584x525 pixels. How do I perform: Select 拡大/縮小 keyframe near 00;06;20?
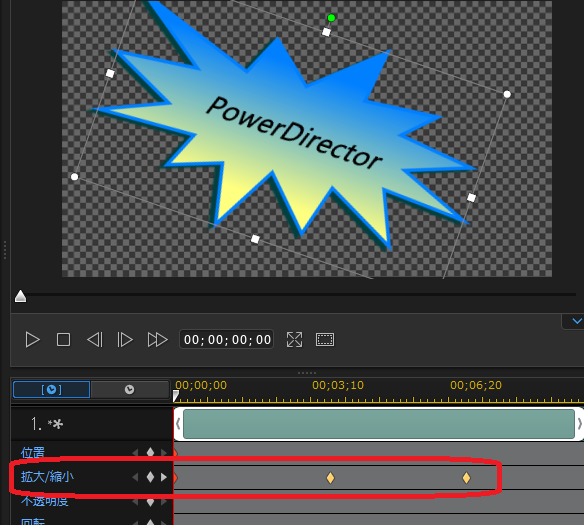466,478
